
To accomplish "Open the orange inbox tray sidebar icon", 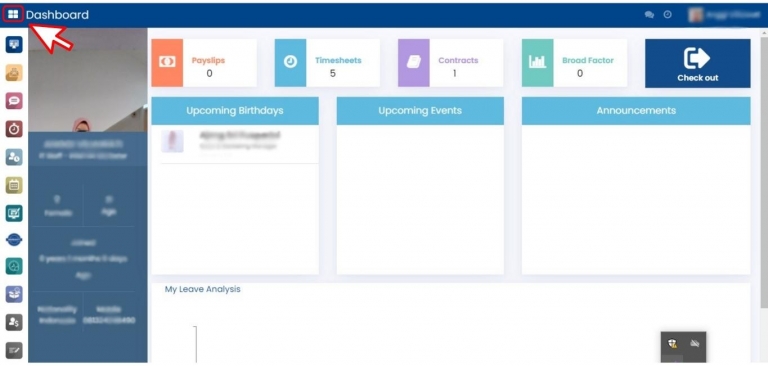I will point(14,73).
